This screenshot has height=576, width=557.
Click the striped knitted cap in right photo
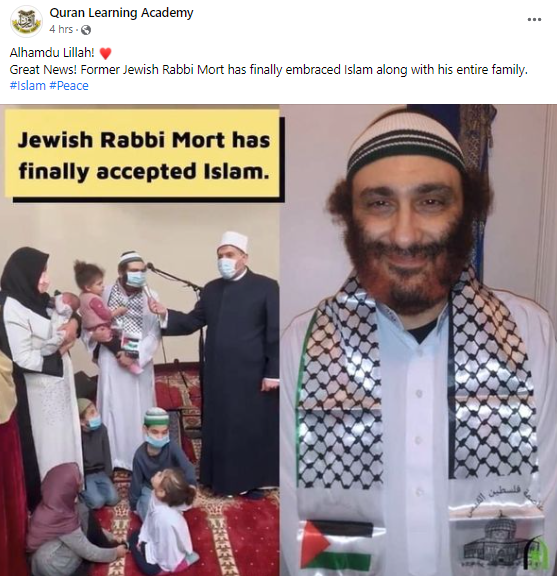click(x=406, y=141)
